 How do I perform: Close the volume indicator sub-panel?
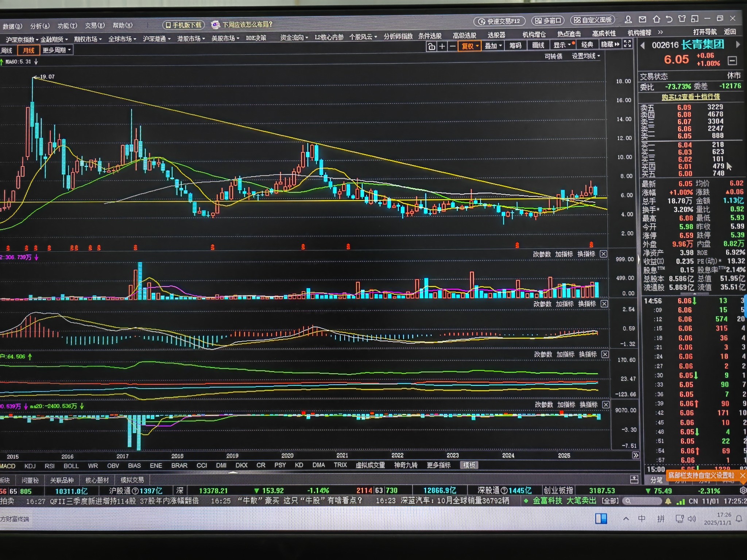(x=604, y=254)
